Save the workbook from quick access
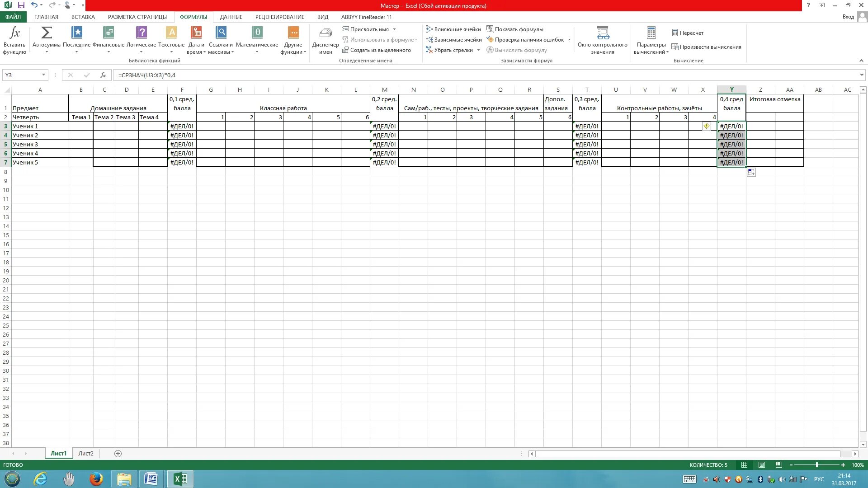The height and width of the screenshot is (488, 868). (21, 5)
